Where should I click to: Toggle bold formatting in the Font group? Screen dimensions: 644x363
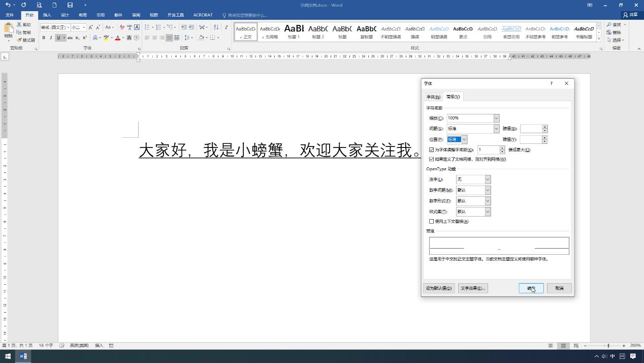click(x=44, y=38)
